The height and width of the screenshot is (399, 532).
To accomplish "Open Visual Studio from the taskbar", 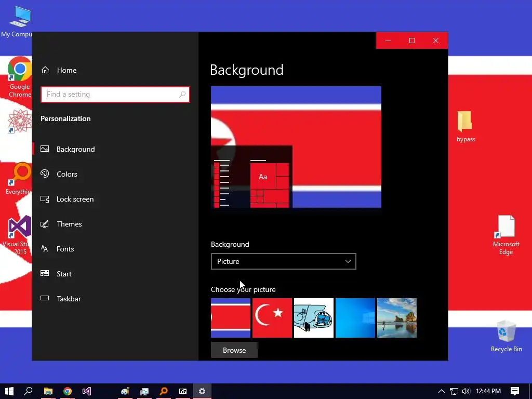I will pyautogui.click(x=87, y=391).
